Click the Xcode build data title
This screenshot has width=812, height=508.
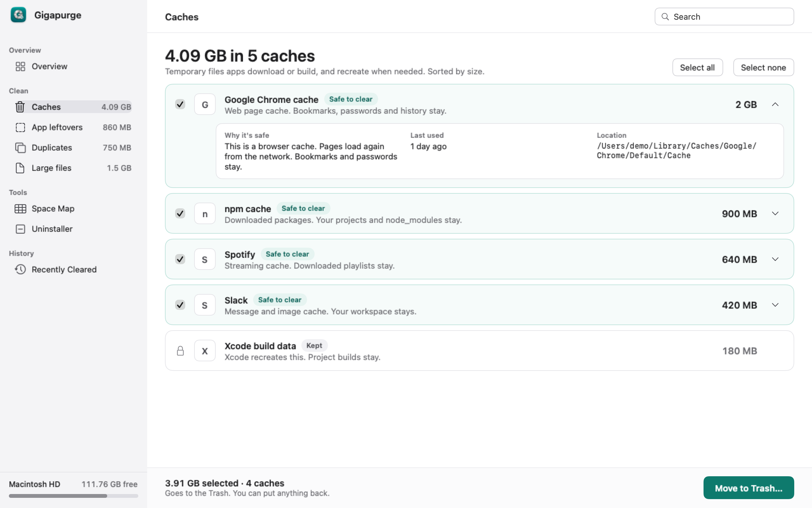(x=260, y=346)
